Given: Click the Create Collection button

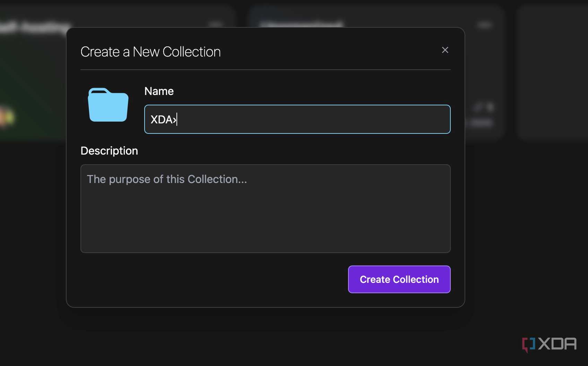Looking at the screenshot, I should [399, 279].
